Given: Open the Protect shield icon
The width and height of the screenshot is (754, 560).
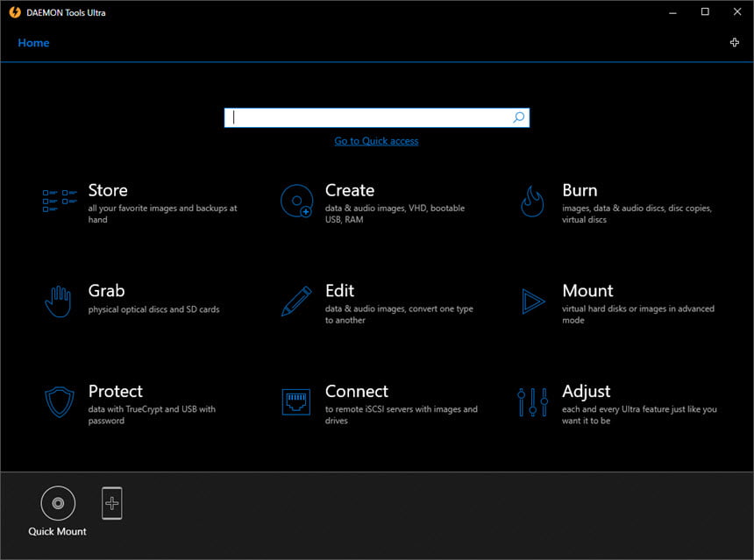Looking at the screenshot, I should (59, 402).
